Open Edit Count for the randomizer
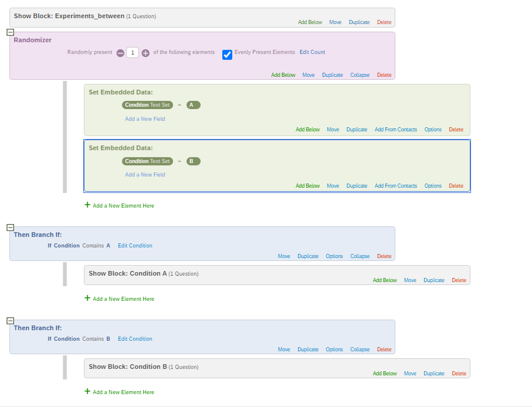The height and width of the screenshot is (407, 532). coord(312,52)
